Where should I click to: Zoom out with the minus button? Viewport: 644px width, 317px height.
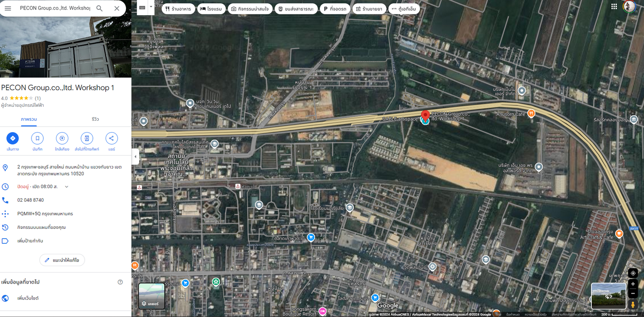(x=633, y=293)
